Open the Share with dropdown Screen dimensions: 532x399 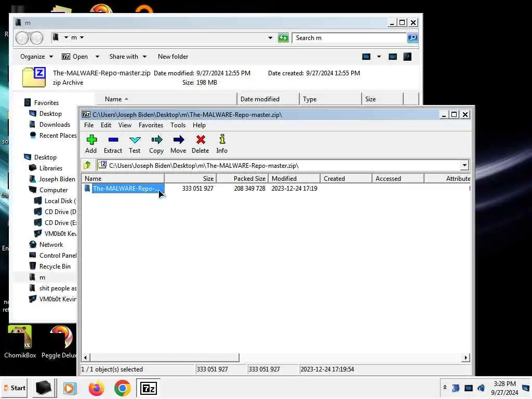pyautogui.click(x=128, y=57)
